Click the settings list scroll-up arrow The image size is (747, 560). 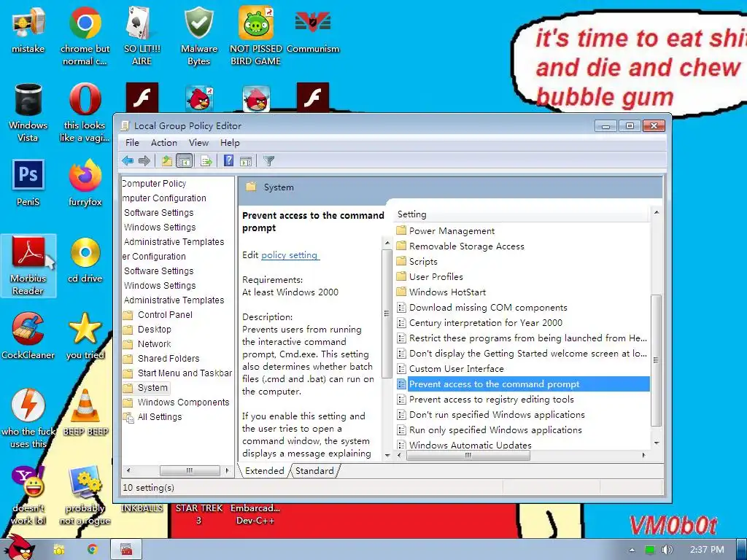[x=657, y=212]
